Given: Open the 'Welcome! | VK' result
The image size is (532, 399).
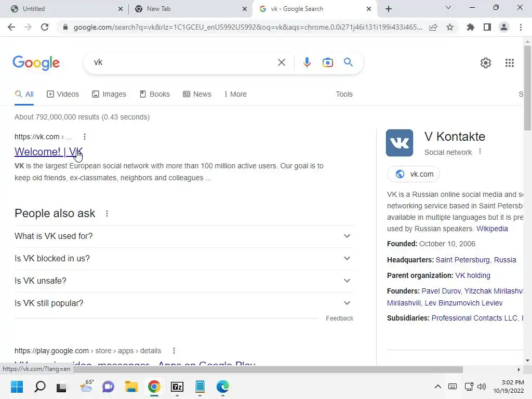Looking at the screenshot, I should tap(48, 152).
